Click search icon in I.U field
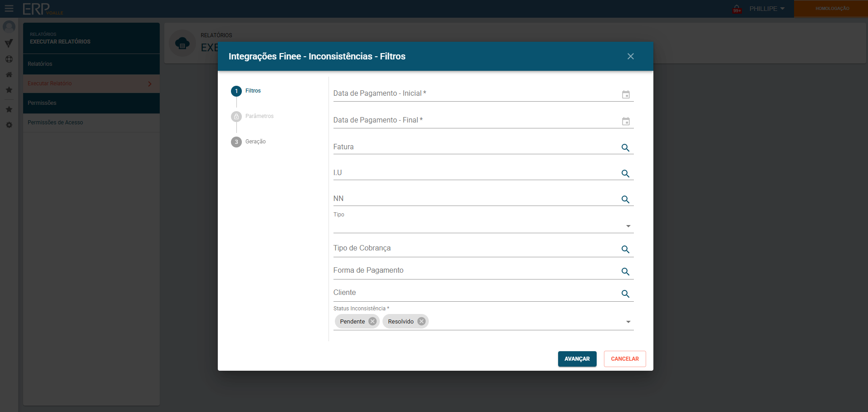The height and width of the screenshot is (412, 868). pyautogui.click(x=625, y=174)
